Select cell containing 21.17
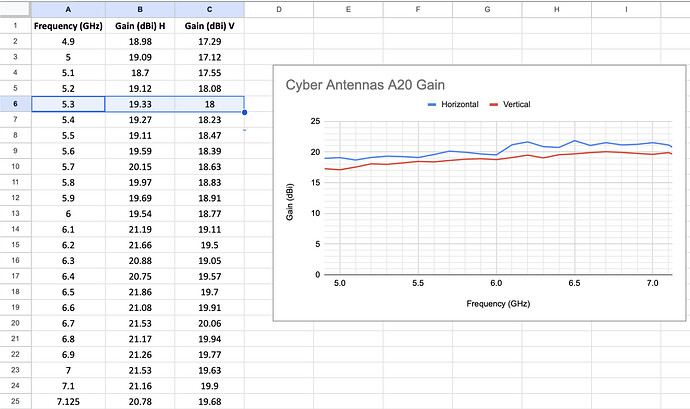 (140, 339)
